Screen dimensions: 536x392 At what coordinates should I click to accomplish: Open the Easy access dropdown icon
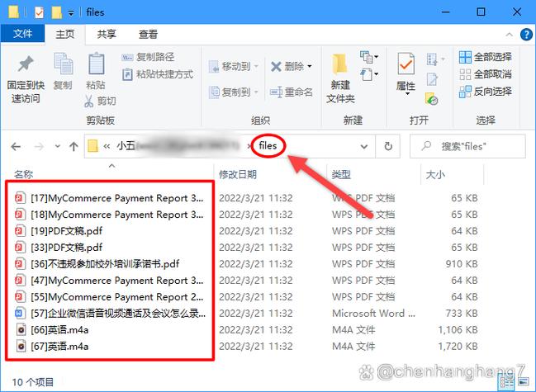point(369,74)
